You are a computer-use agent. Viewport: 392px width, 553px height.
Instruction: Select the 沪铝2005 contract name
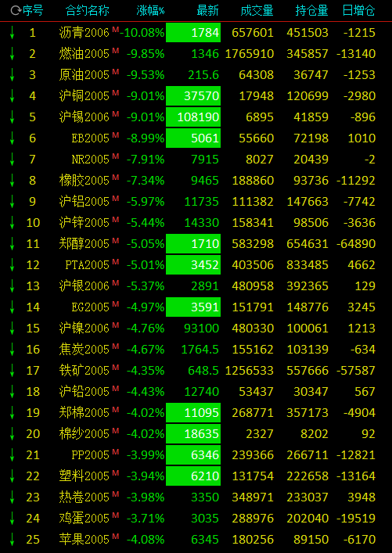coord(85,201)
